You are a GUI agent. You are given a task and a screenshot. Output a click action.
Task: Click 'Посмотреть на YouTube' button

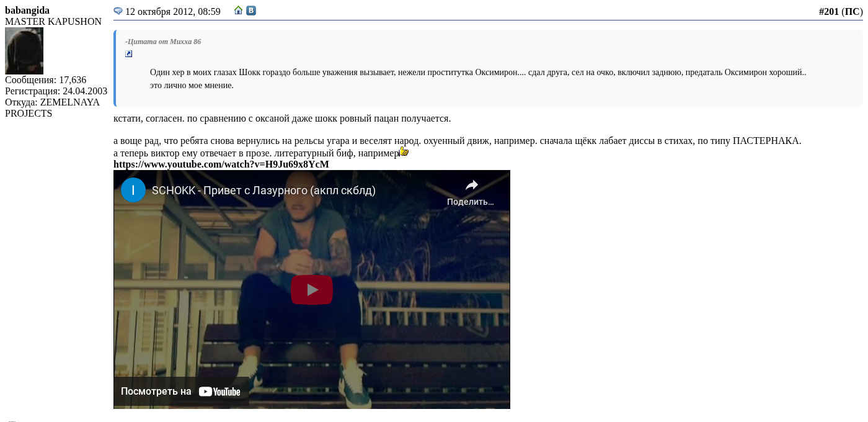click(x=181, y=392)
